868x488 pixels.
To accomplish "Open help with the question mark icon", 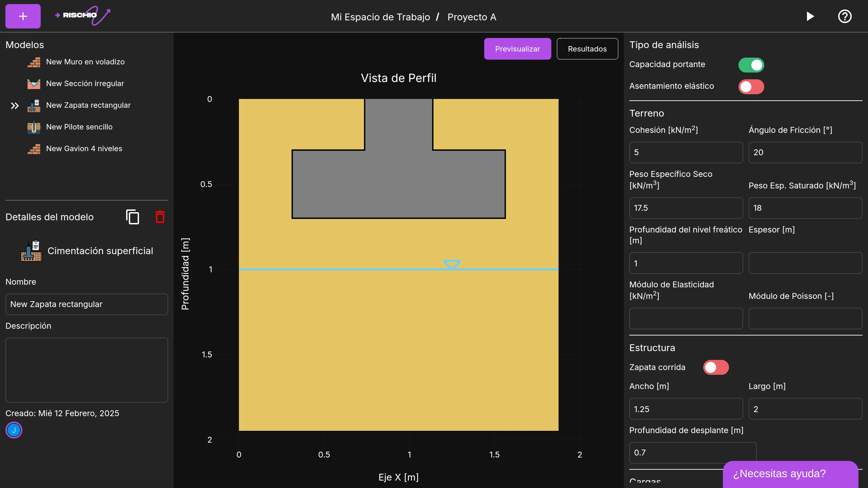I will point(845,16).
